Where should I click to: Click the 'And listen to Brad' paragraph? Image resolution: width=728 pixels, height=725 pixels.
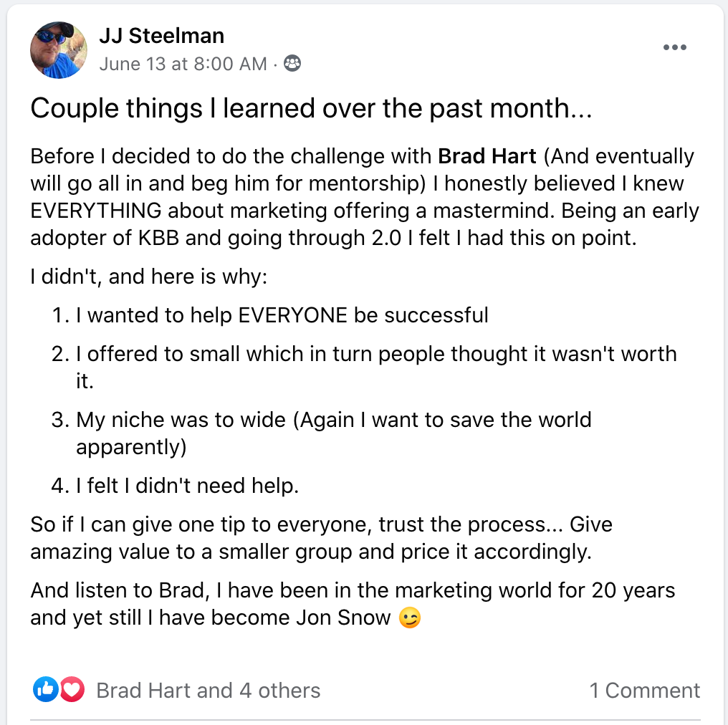[x=353, y=604]
